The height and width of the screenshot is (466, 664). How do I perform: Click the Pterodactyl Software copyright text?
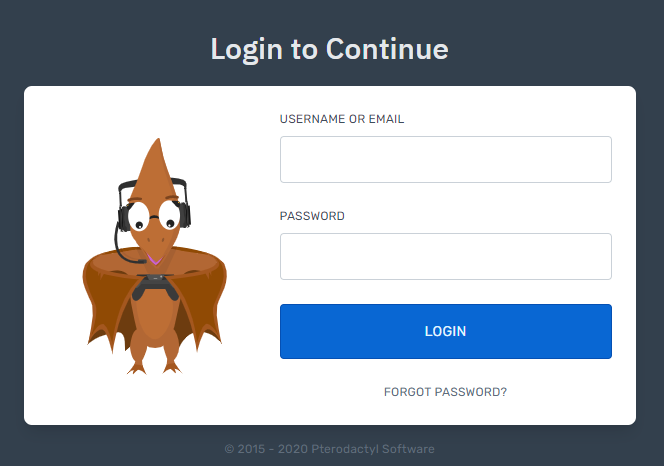pos(329,449)
